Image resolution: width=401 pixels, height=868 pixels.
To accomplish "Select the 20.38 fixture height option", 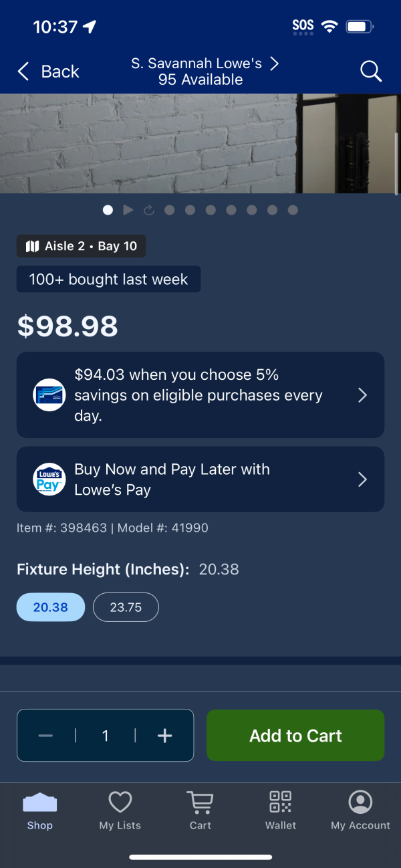I will point(51,607).
